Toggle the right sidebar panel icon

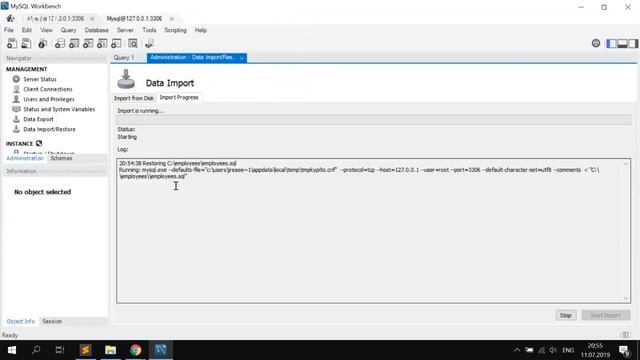point(633,43)
